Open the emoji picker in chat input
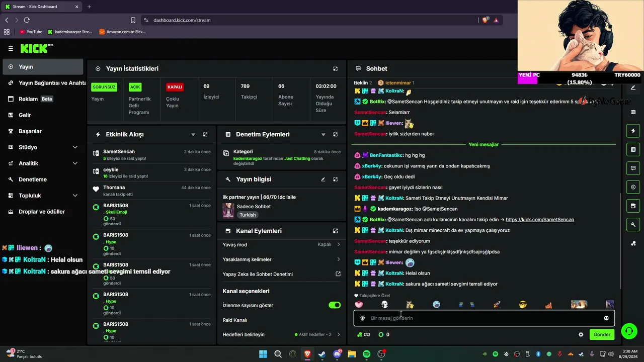 [x=606, y=318]
